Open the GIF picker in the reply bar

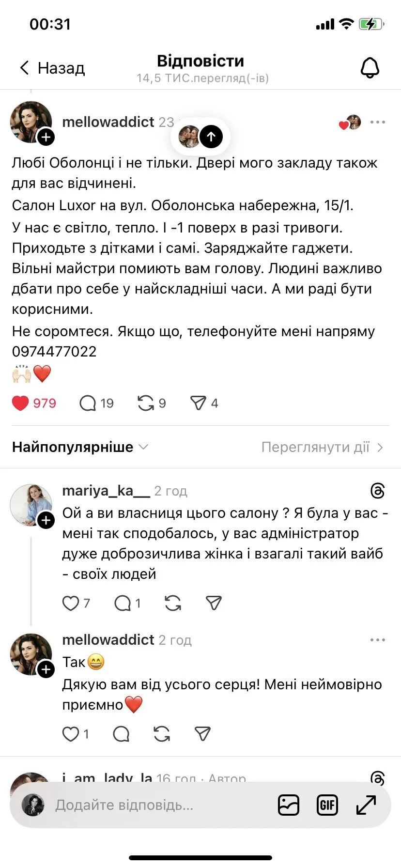point(327,805)
